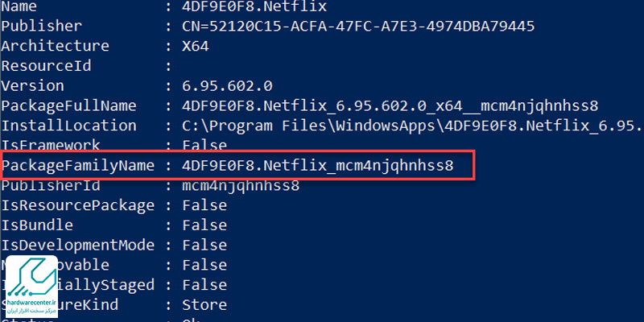Click the PartiallyStaged False value
644x322 pixels.
point(204,285)
